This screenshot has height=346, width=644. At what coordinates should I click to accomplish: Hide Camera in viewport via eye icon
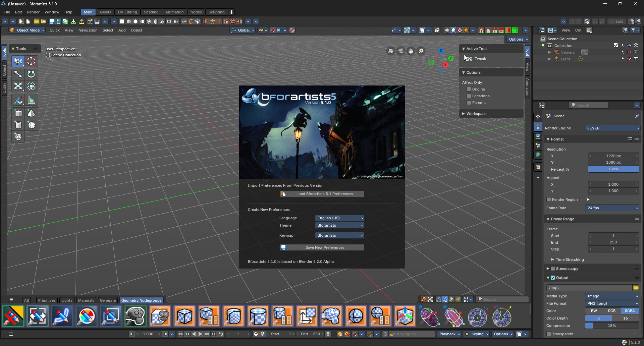tap(629, 52)
